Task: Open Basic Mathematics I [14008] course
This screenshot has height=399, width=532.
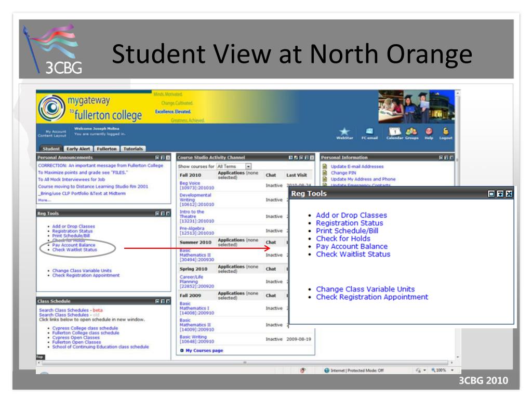Action: pos(197,308)
